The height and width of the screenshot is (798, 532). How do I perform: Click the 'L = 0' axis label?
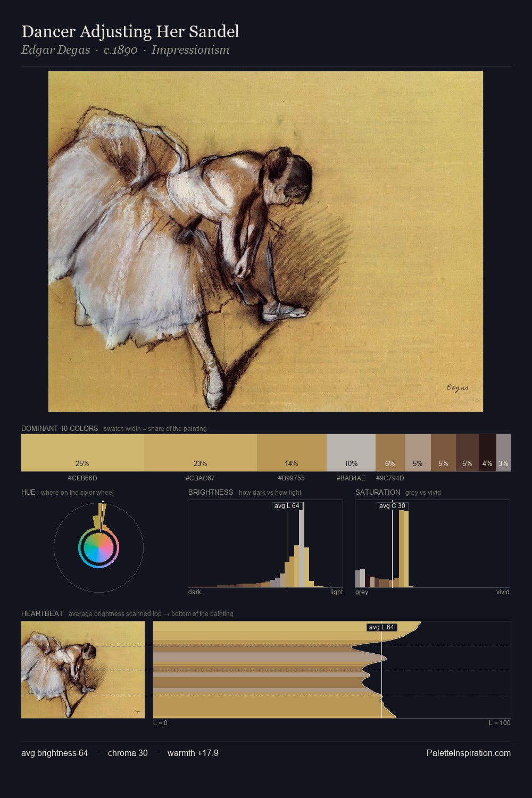160,723
